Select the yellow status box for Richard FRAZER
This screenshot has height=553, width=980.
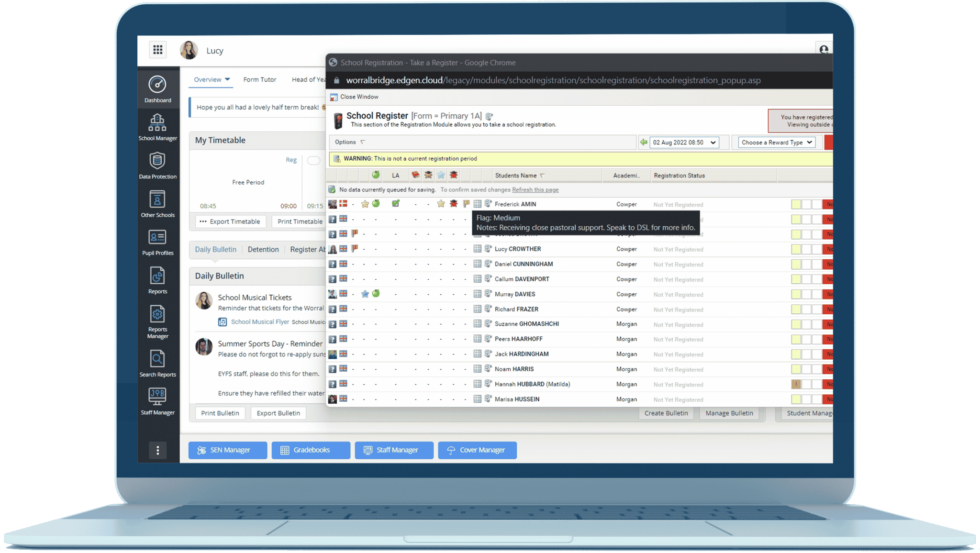(x=796, y=310)
